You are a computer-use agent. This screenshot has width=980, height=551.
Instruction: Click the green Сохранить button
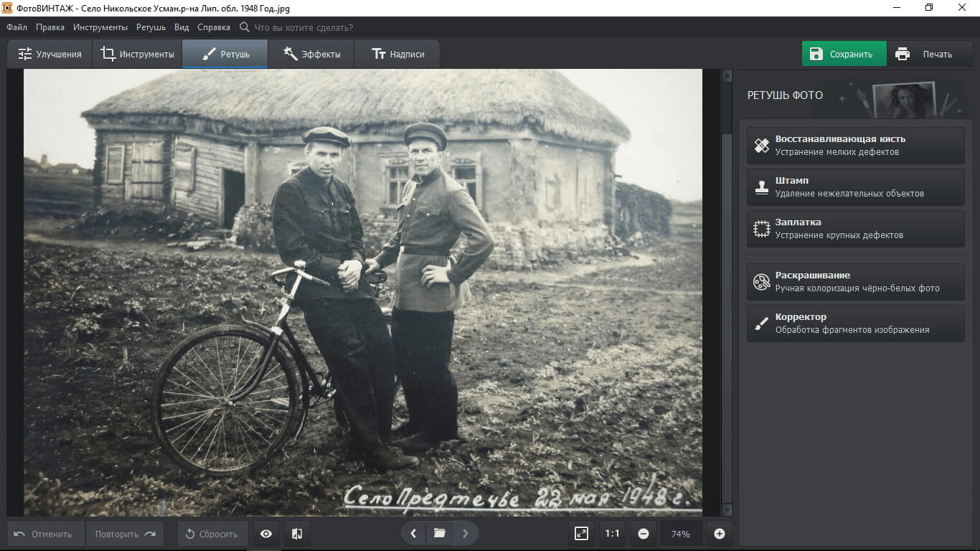tap(844, 55)
